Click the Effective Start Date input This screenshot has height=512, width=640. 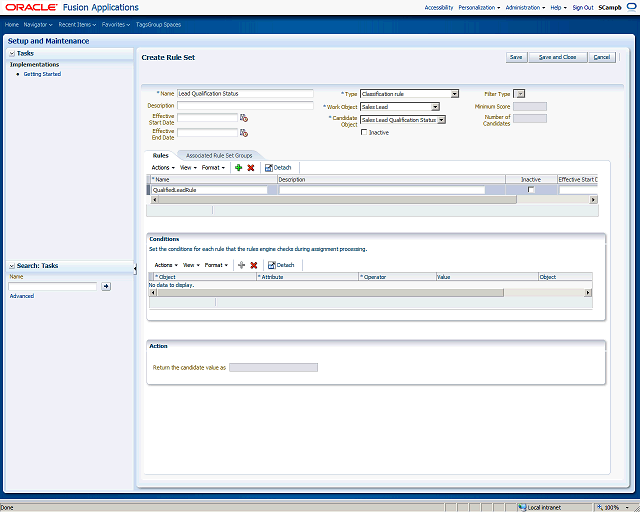(x=207, y=118)
